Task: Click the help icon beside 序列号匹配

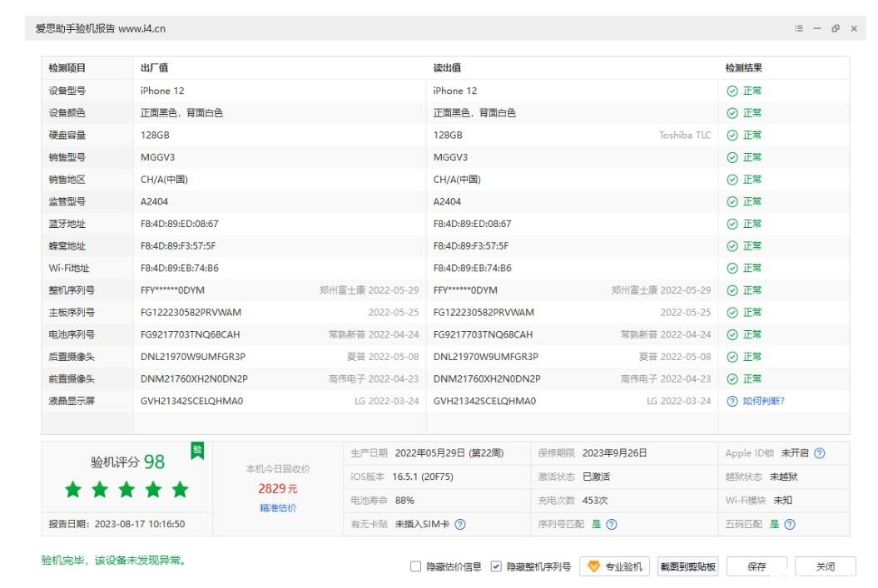Action: pos(612,524)
